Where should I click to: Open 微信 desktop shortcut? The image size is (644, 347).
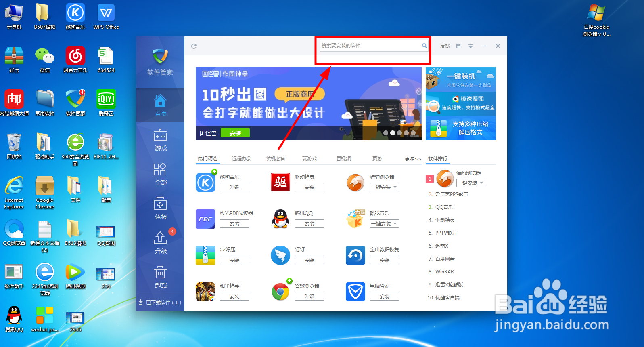tap(45, 60)
